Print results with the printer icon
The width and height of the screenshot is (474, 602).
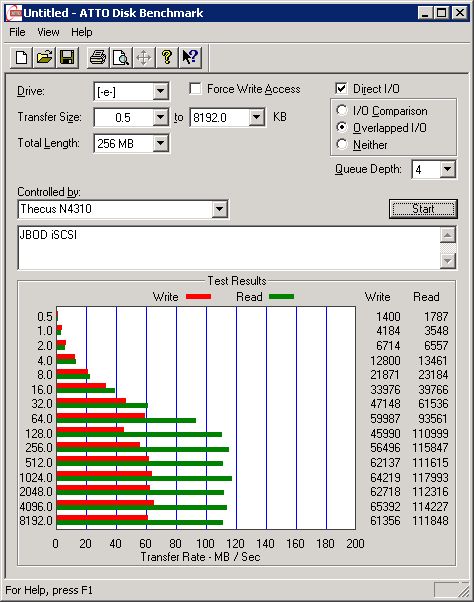98,58
